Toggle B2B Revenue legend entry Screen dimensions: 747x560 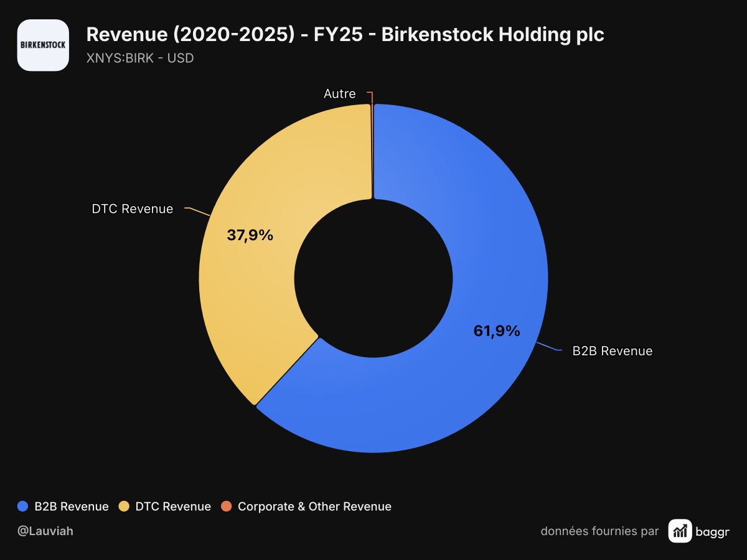point(63,506)
